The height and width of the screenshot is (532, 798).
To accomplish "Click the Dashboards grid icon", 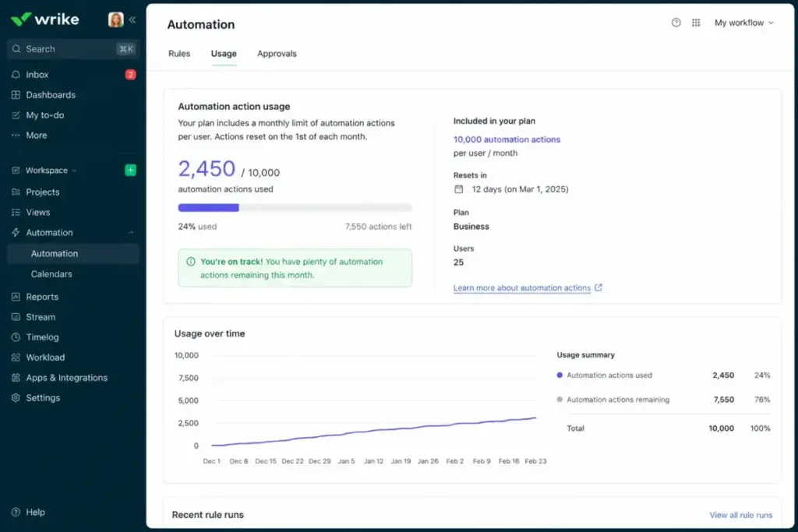I will pyautogui.click(x=16, y=94).
